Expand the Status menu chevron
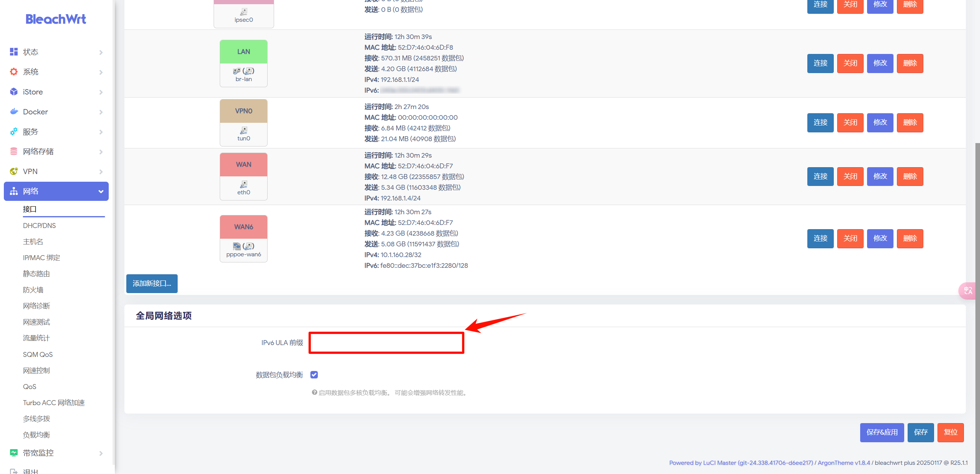 (101, 52)
